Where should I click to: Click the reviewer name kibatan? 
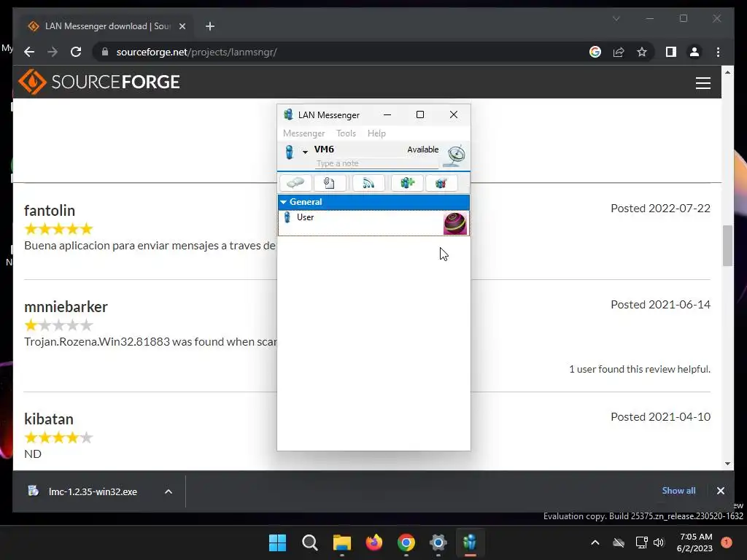tap(49, 419)
